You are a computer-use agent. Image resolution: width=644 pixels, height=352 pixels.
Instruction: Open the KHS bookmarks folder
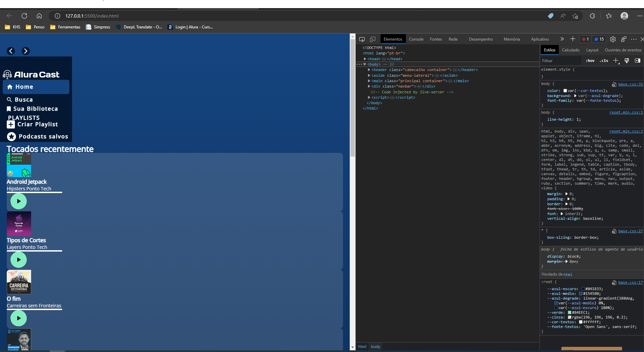click(13, 27)
